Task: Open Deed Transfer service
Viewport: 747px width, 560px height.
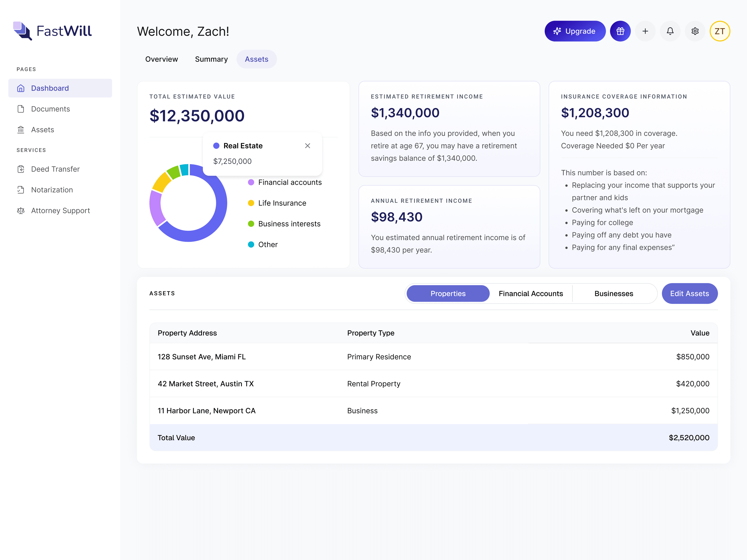Action: pos(60,169)
